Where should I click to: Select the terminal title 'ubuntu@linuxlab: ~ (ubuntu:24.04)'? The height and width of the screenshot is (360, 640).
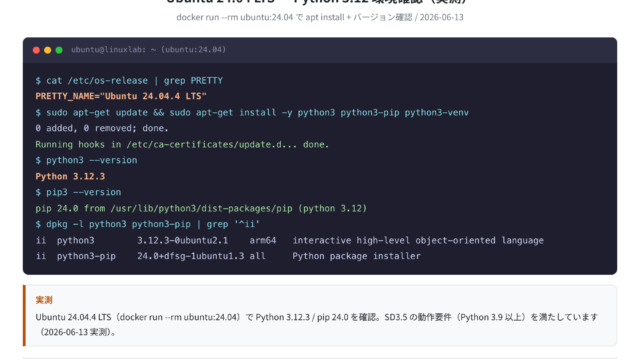coord(149,49)
